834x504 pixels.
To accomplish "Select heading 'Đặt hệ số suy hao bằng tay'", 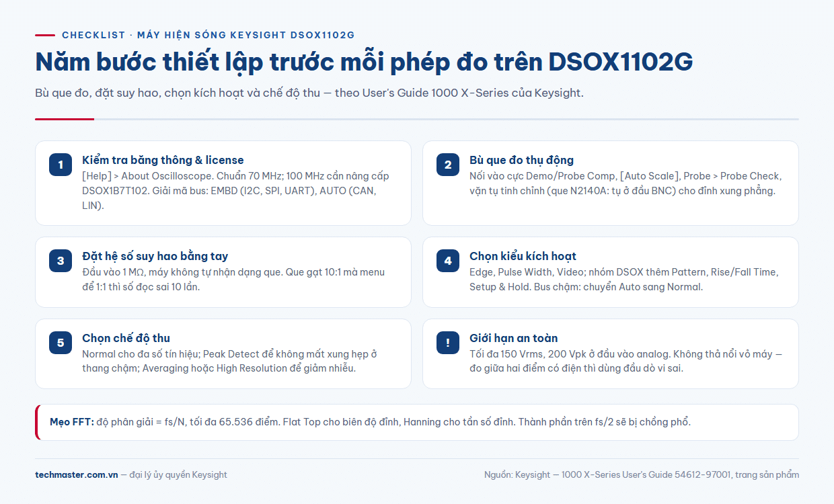I will [155, 256].
